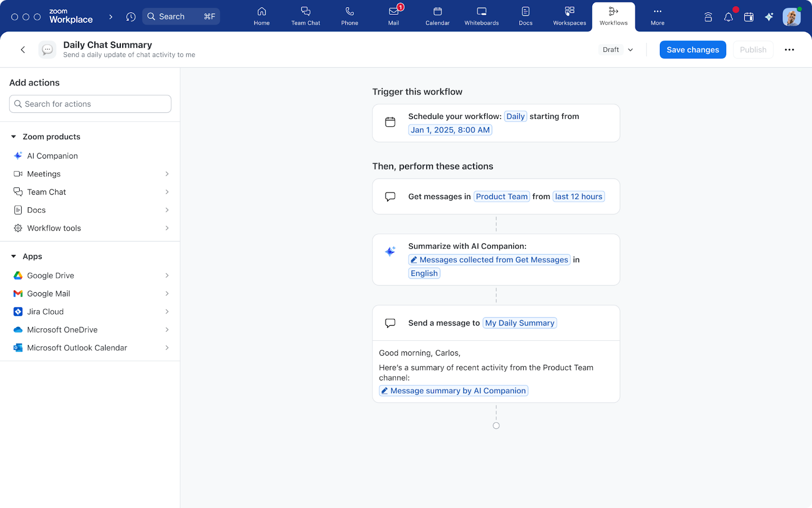
Task: Select the Docs icon in top navigation
Action: [x=525, y=16]
